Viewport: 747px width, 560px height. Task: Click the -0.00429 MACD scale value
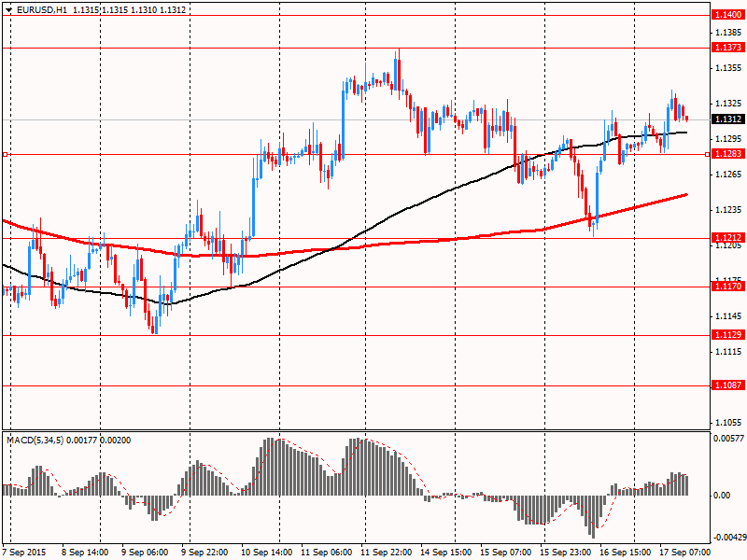coord(729,538)
